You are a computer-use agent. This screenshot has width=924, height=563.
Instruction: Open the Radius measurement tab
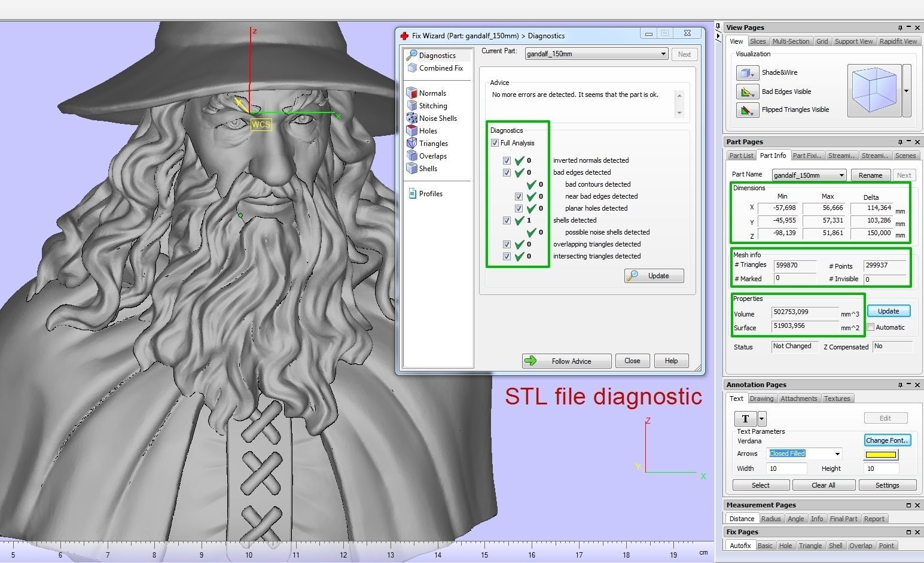pyautogui.click(x=771, y=519)
